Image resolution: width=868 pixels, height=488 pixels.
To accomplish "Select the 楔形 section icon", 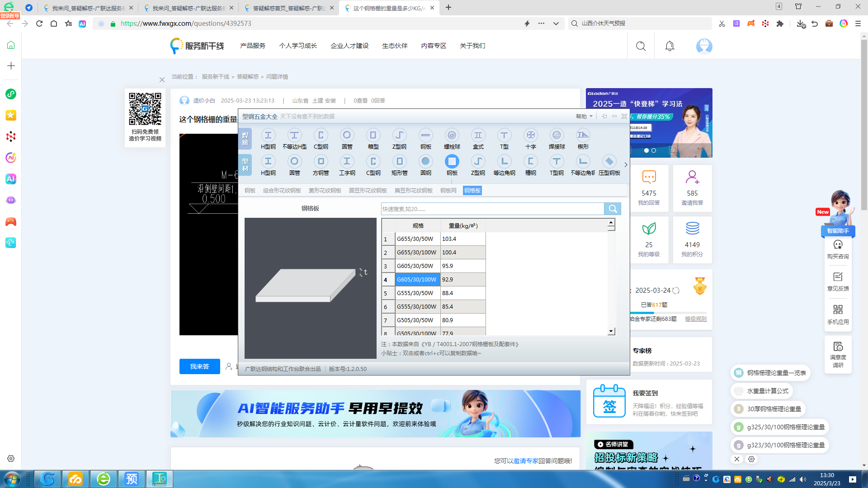I will pyautogui.click(x=583, y=139).
